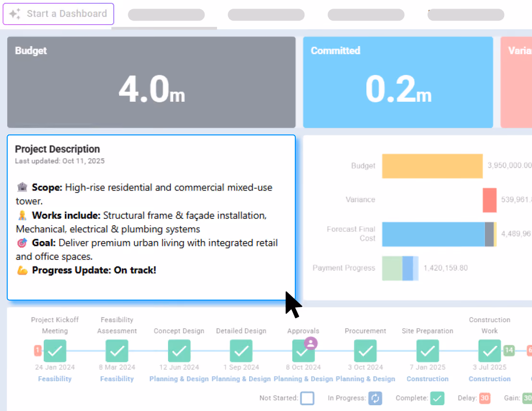
Task: Click Construction link under 3 Jul 2025
Action: tap(490, 379)
